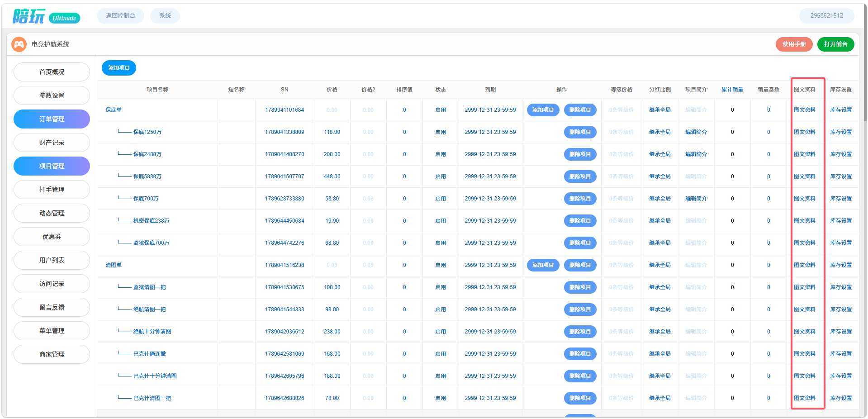The image size is (868, 419).
Task: Toggle 启用 status for 保底2488万
Action: pyautogui.click(x=441, y=154)
